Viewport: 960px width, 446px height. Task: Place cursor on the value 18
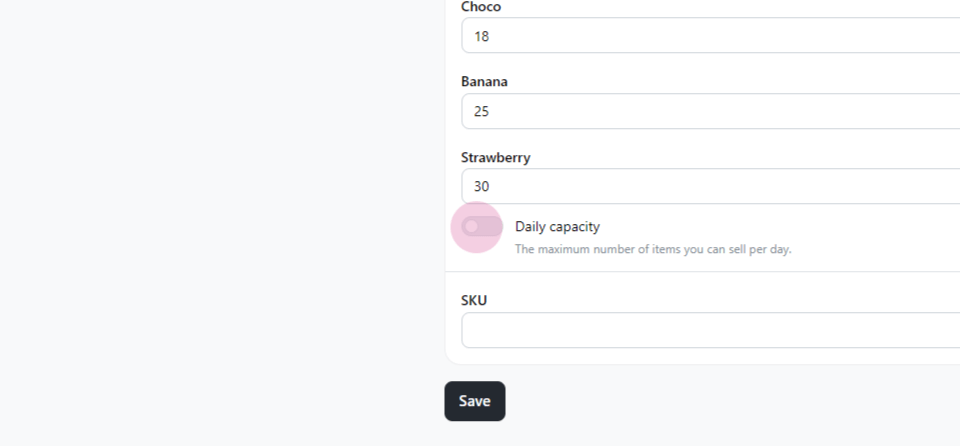(481, 36)
